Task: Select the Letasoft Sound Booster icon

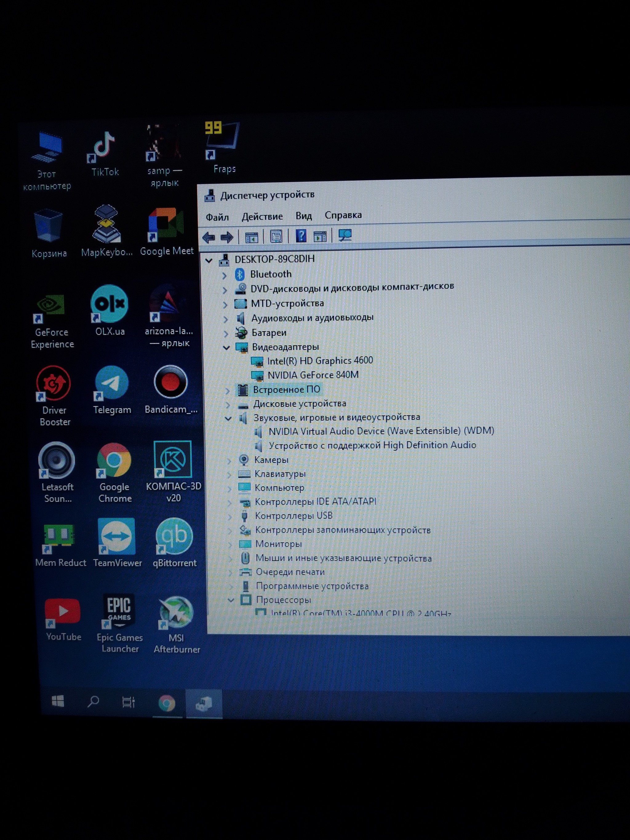Action: click(x=57, y=472)
